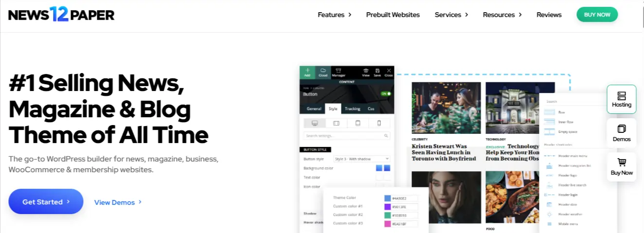Pick the purple Custom color #1 swatch
Viewport: 644px width, 233px height.
click(388, 207)
